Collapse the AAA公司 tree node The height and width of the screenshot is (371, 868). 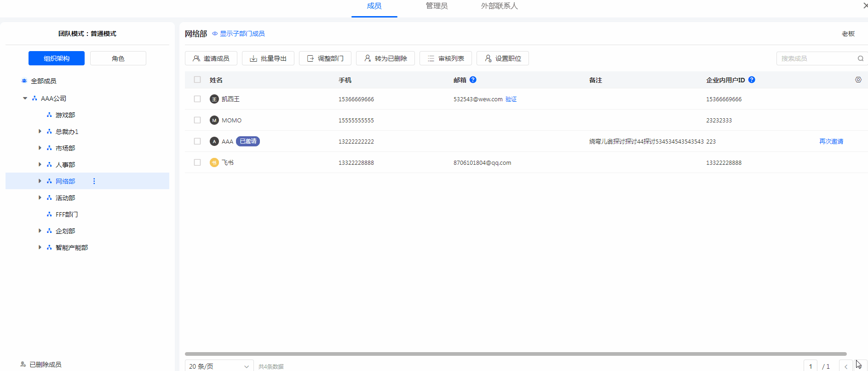[25, 98]
